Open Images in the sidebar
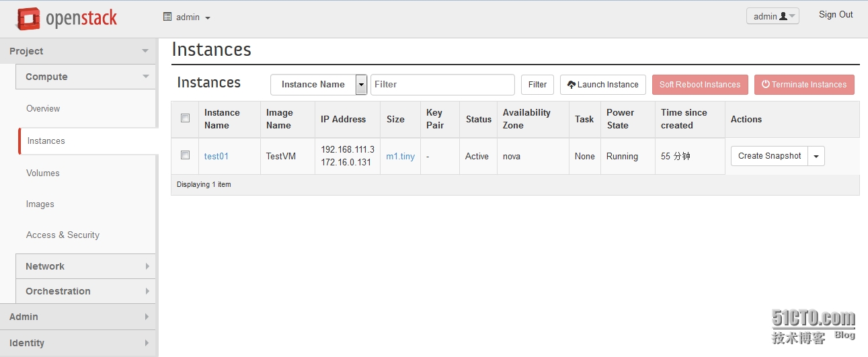The image size is (868, 357). pos(40,204)
